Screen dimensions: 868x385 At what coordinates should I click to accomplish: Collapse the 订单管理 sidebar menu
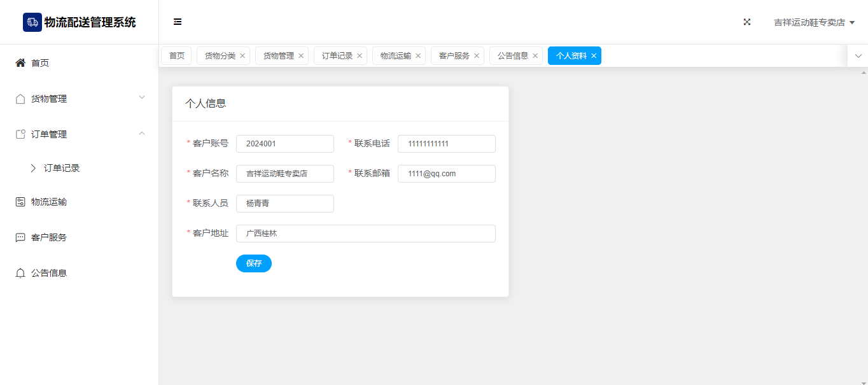click(142, 134)
